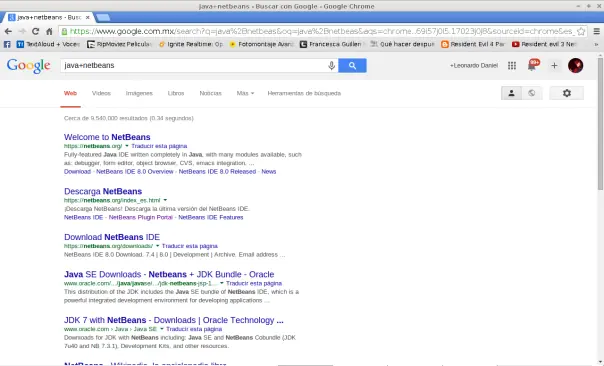Click the Google logo
This screenshot has height=366, width=604.
(29, 66)
